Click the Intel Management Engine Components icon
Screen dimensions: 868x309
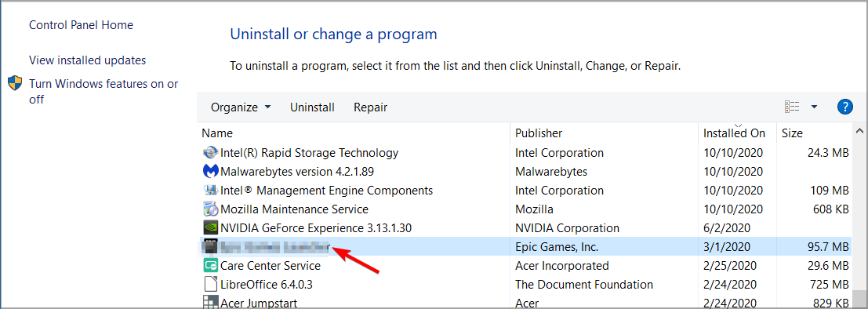click(x=210, y=190)
